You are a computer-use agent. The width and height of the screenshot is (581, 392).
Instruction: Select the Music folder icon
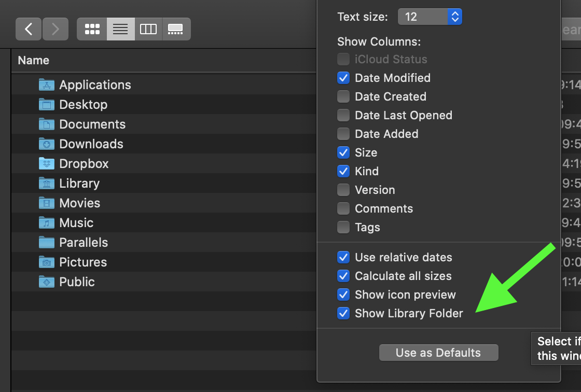coord(47,222)
